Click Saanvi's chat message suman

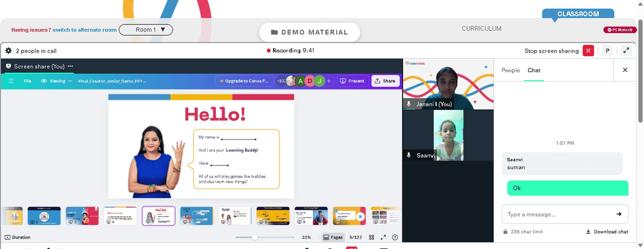[x=562, y=163]
